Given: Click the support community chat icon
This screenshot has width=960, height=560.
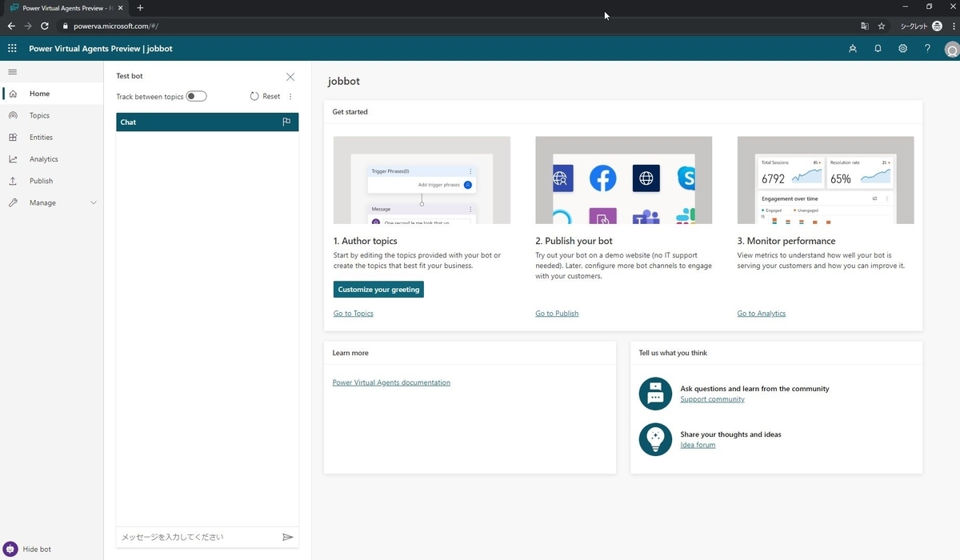Looking at the screenshot, I should [x=655, y=394].
